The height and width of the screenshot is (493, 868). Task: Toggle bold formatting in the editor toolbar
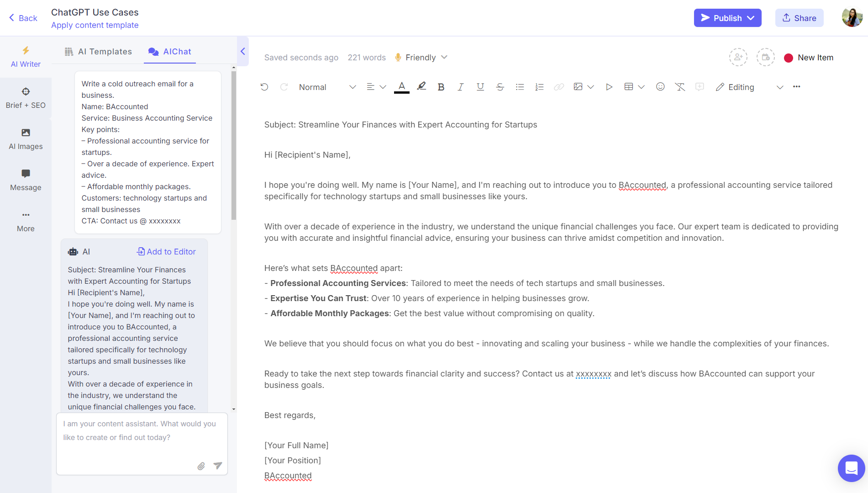click(x=441, y=87)
